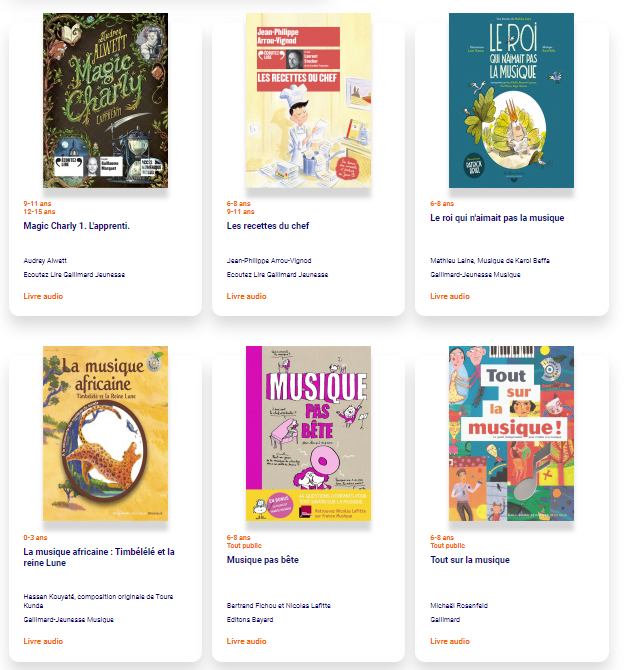Image resolution: width=629 pixels, height=670 pixels.
Task: Select Livre audio under Musique pas bête
Action: [x=246, y=641]
